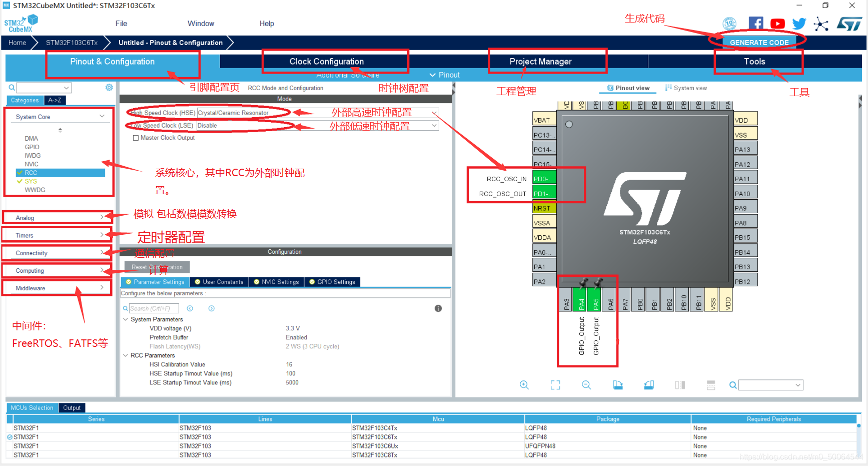Click the peripheral search magnifier icon

12,88
